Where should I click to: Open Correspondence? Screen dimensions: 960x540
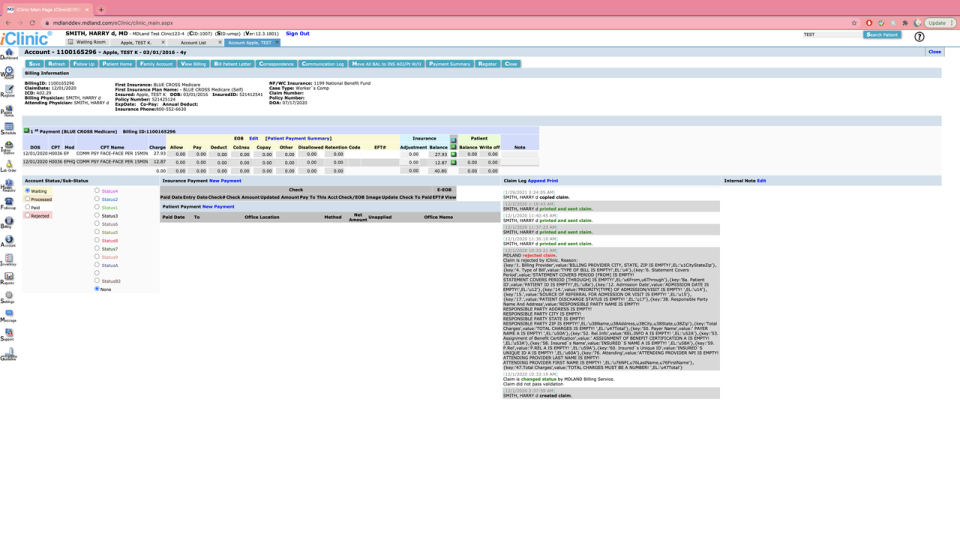click(276, 64)
